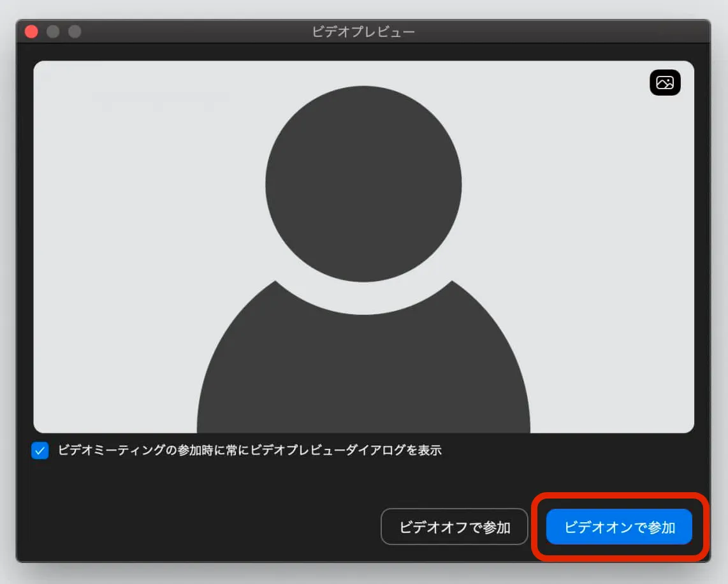Toggle the blue checkmark box below the preview

[x=40, y=451]
